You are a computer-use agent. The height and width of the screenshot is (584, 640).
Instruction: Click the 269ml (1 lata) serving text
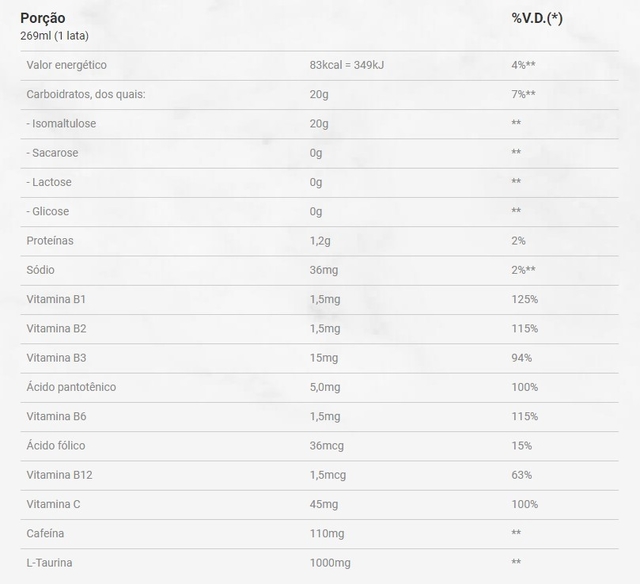pyautogui.click(x=54, y=36)
